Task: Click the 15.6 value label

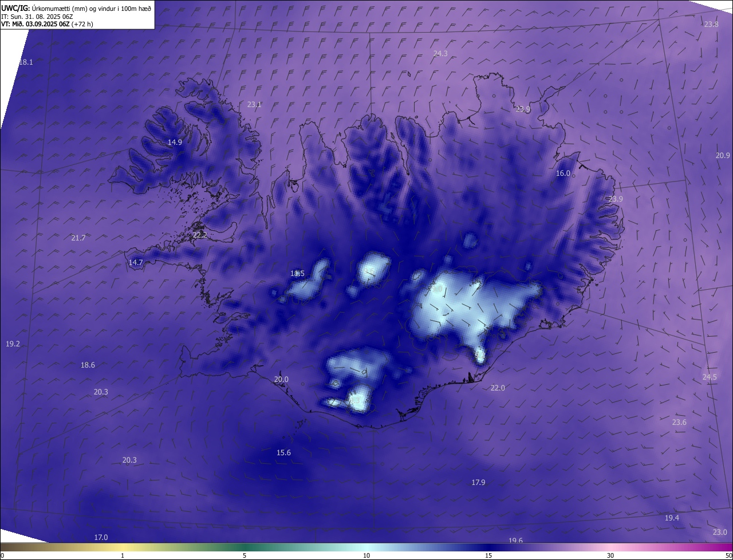Action: [283, 452]
